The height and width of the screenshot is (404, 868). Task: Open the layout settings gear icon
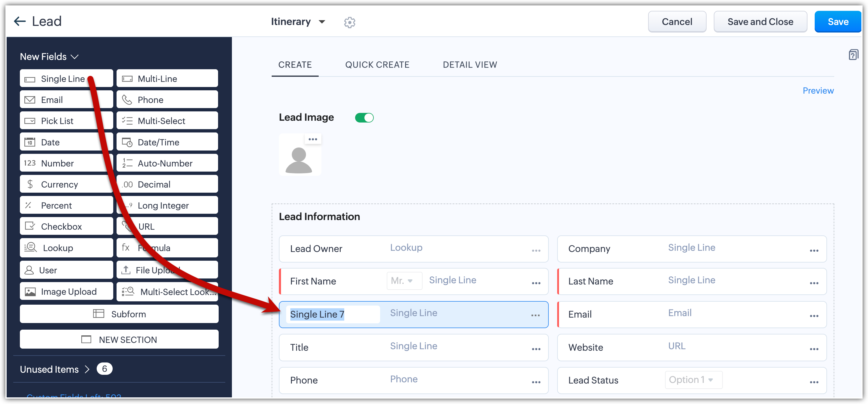click(349, 22)
